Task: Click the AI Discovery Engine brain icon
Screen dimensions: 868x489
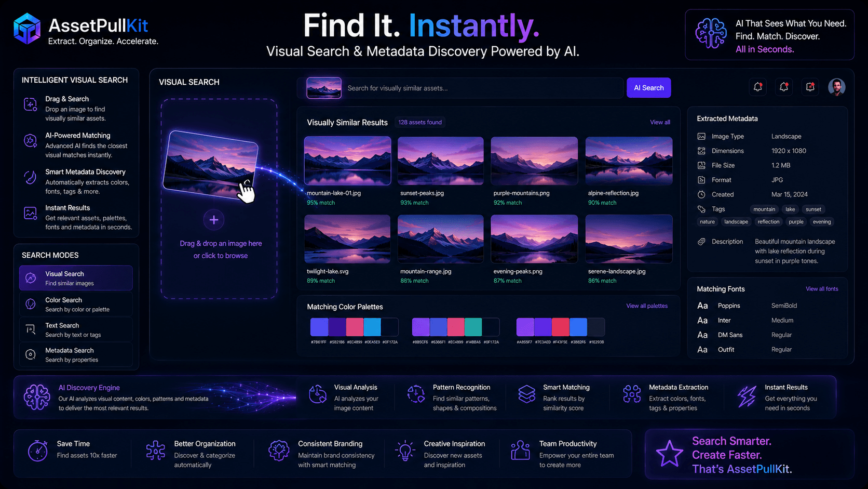Action: (x=37, y=398)
